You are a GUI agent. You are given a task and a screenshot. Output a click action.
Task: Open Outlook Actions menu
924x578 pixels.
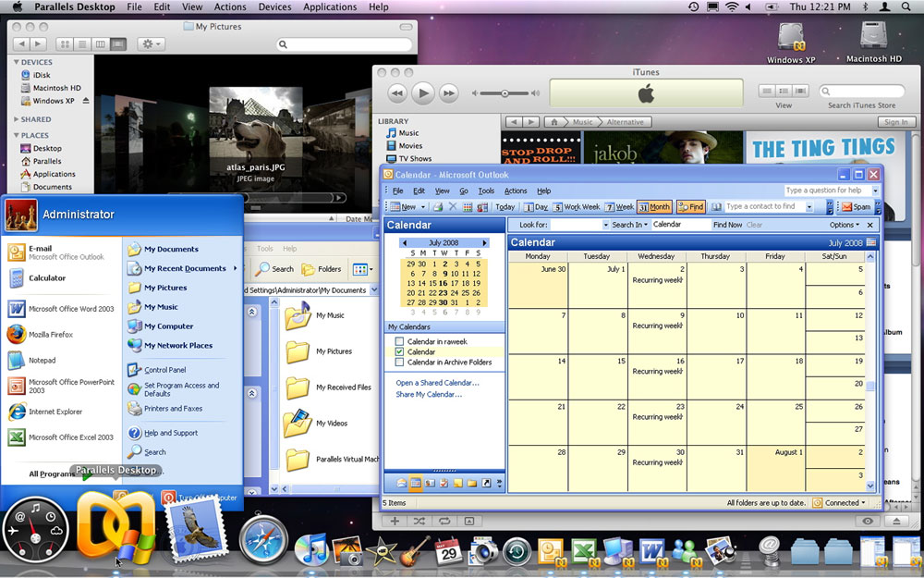click(x=515, y=191)
